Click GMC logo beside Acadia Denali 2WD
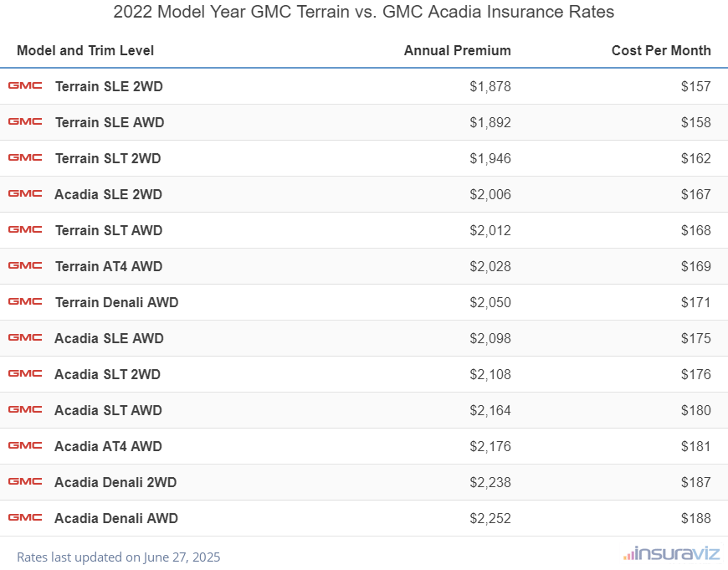This screenshot has height=570, width=728. tap(25, 481)
